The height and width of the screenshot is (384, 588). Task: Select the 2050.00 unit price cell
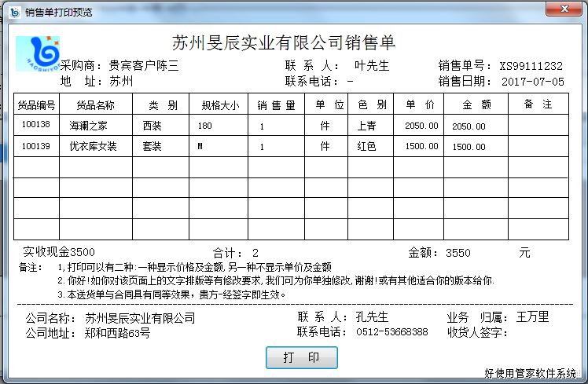[x=421, y=126]
